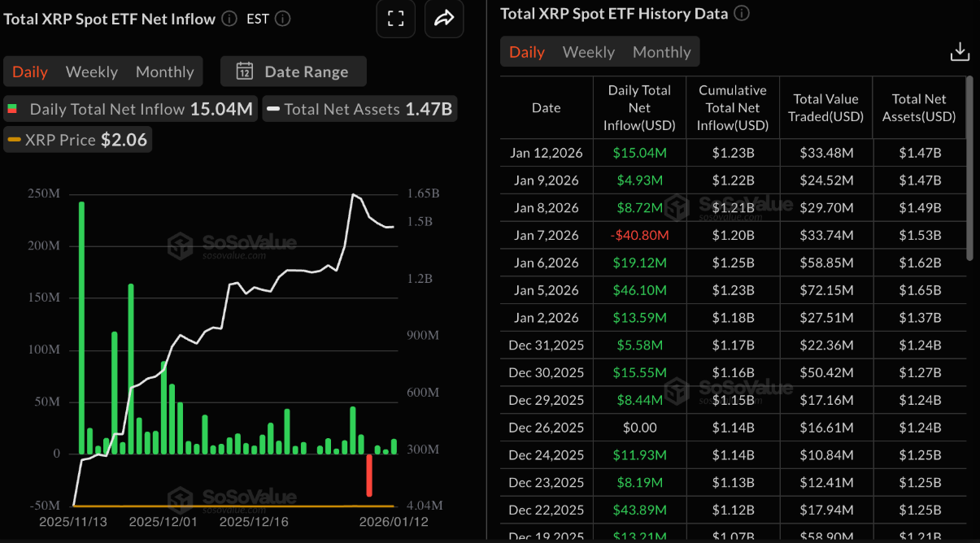Toggle the Daily Total Net Inflow legend
The image size is (980, 543).
(x=130, y=108)
